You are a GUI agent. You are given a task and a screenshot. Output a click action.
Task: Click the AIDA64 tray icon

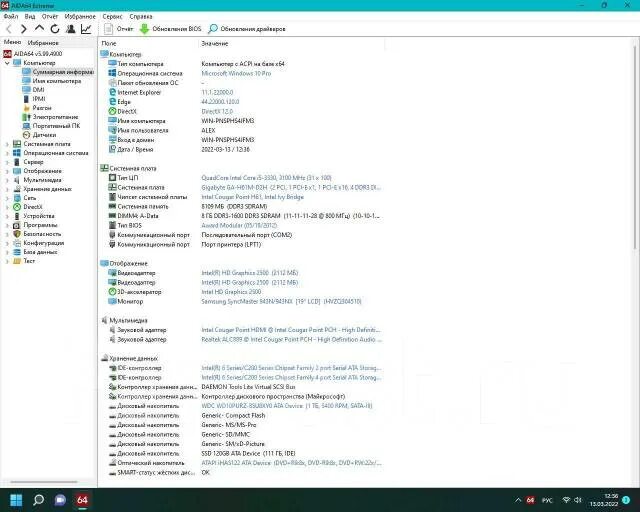coord(530,500)
